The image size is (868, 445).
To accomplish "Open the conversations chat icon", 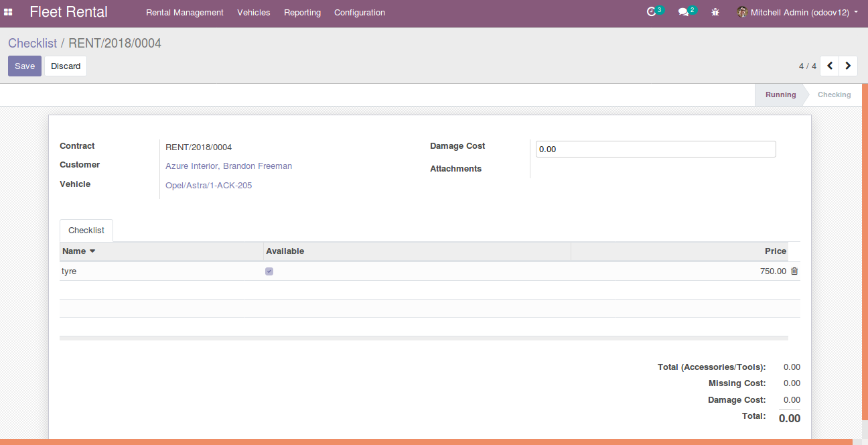I will point(682,12).
